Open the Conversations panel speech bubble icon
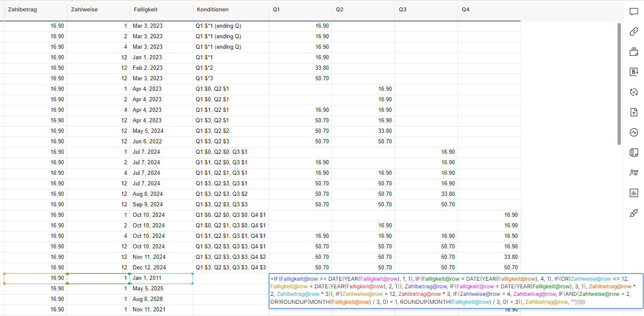The width and height of the screenshot is (644, 316). coord(634,11)
